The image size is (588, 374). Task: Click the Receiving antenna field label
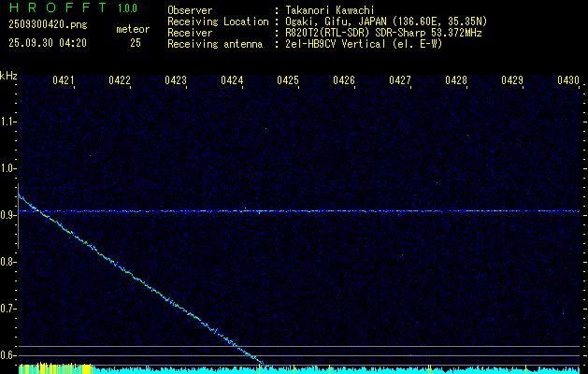(215, 44)
